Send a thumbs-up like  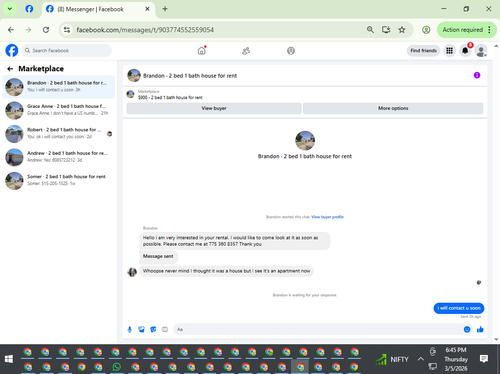(480, 330)
